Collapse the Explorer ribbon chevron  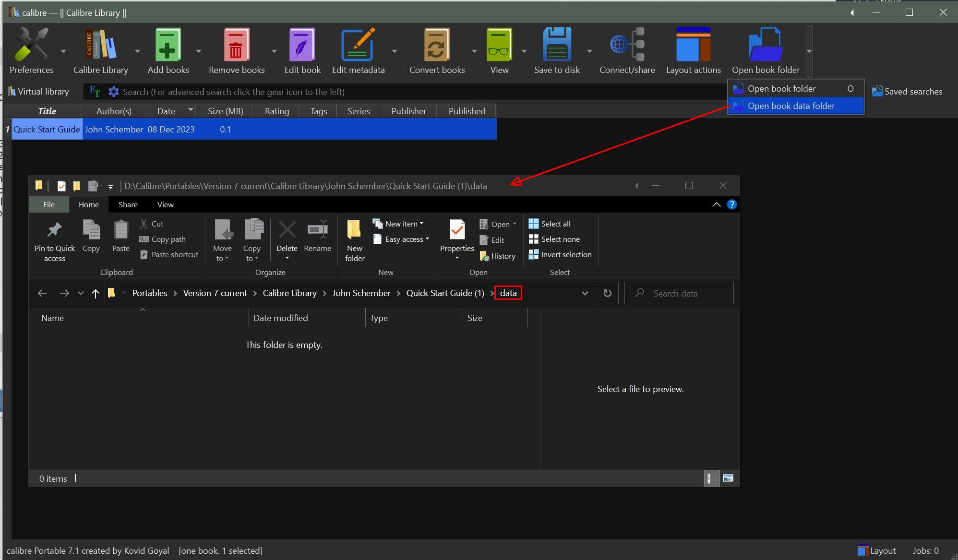tap(716, 204)
